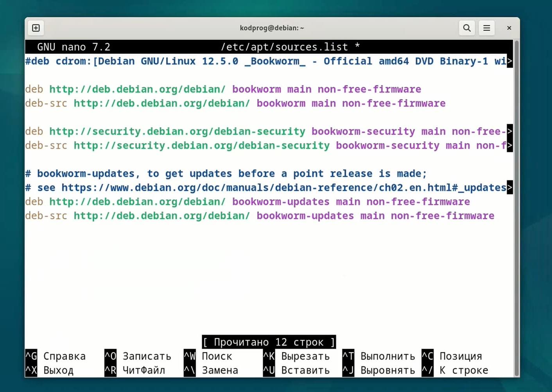The height and width of the screenshot is (392, 552).
Task: Click the 'Прочитано 12 строк' status message
Action: 269,342
